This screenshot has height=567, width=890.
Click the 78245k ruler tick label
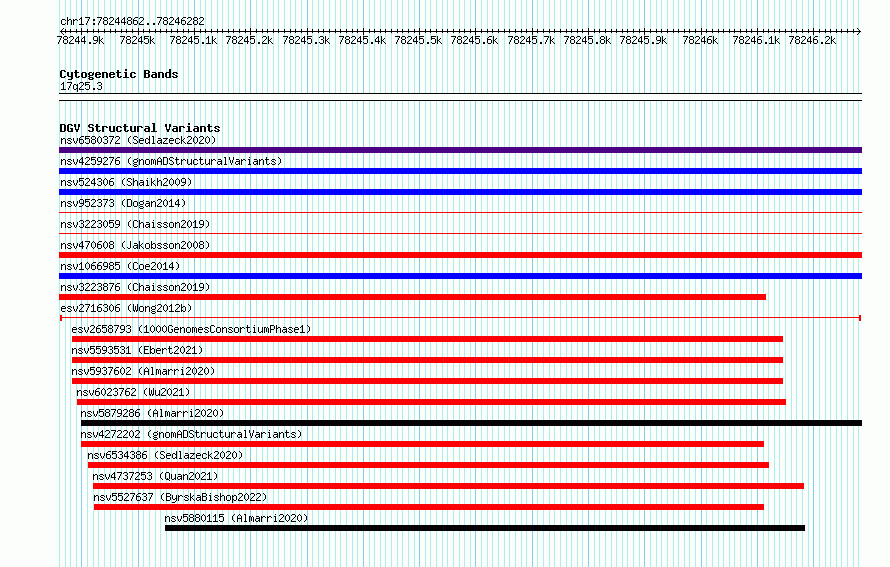[x=137, y=40]
